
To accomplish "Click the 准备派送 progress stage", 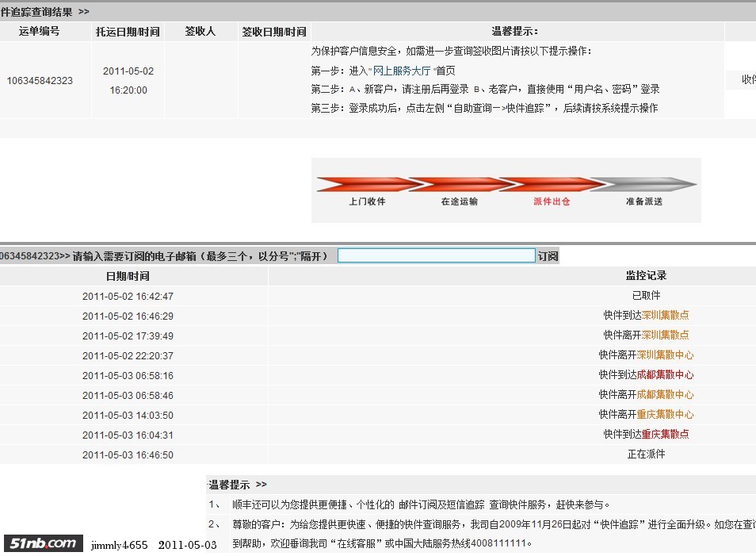I will click(x=644, y=201).
